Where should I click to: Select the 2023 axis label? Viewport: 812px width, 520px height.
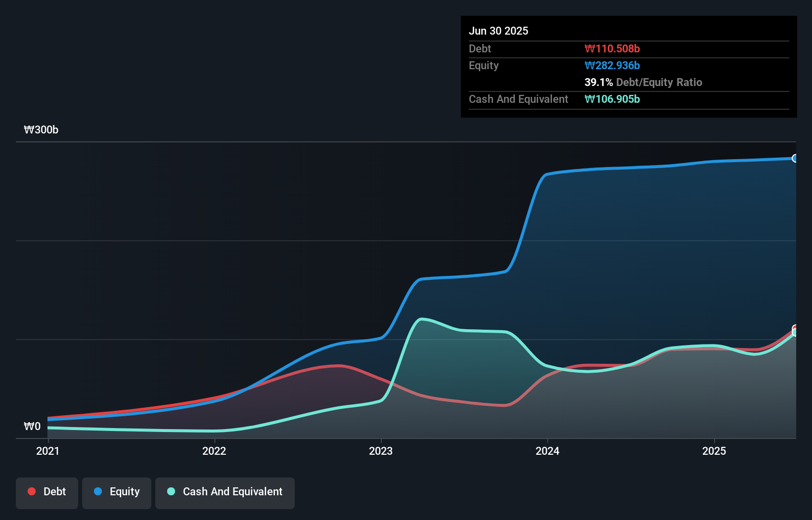coord(381,451)
